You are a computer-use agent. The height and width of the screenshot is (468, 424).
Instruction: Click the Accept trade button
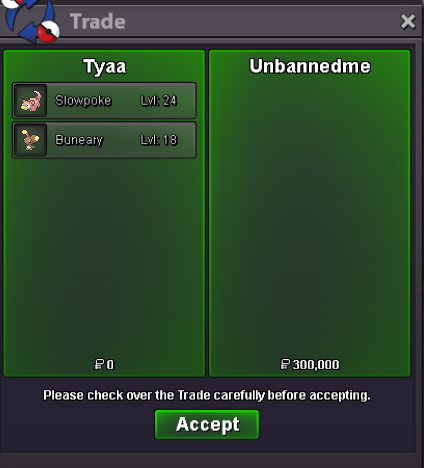[x=207, y=424]
